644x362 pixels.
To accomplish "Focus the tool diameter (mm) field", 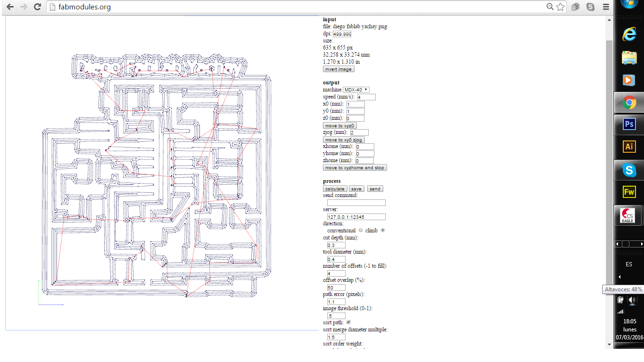I will pyautogui.click(x=336, y=259).
